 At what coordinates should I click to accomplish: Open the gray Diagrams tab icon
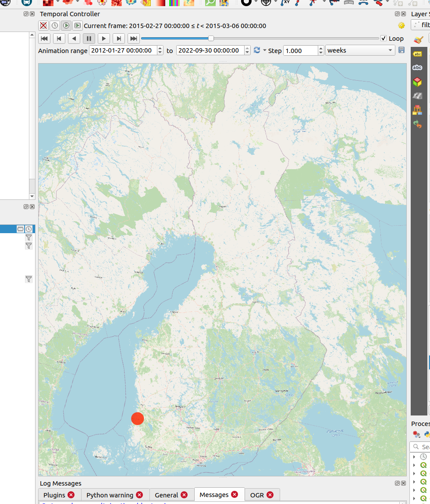point(417,96)
